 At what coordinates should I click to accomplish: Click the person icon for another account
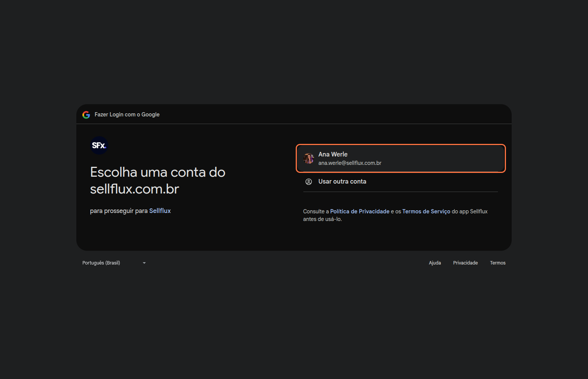coord(309,182)
